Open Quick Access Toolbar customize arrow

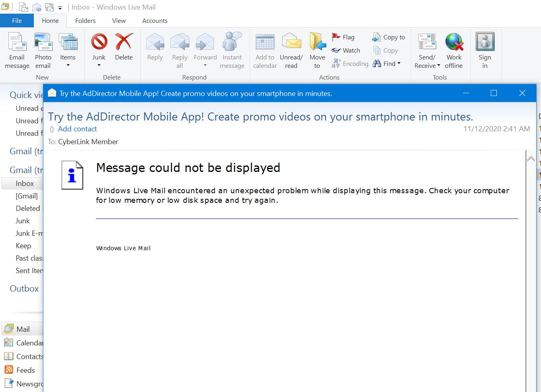click(60, 8)
